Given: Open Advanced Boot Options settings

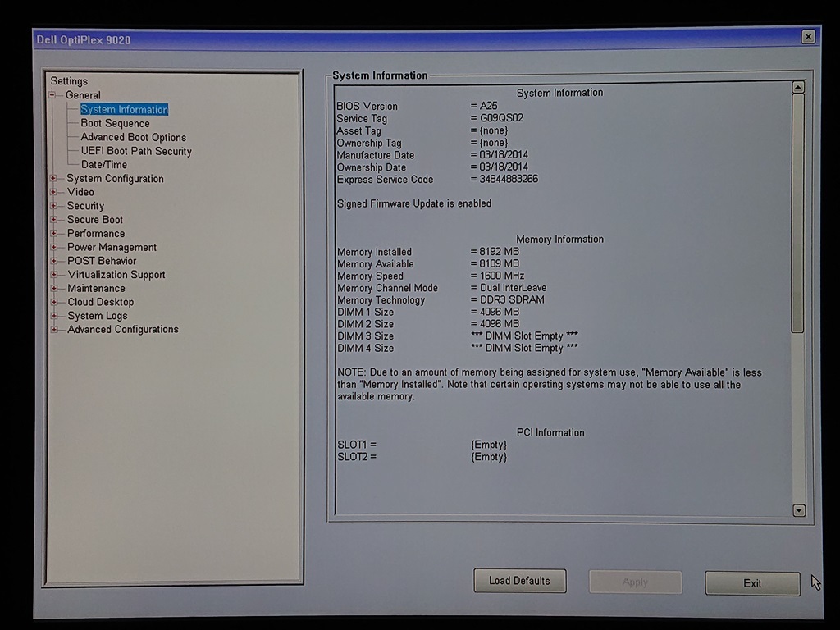Looking at the screenshot, I should (134, 137).
